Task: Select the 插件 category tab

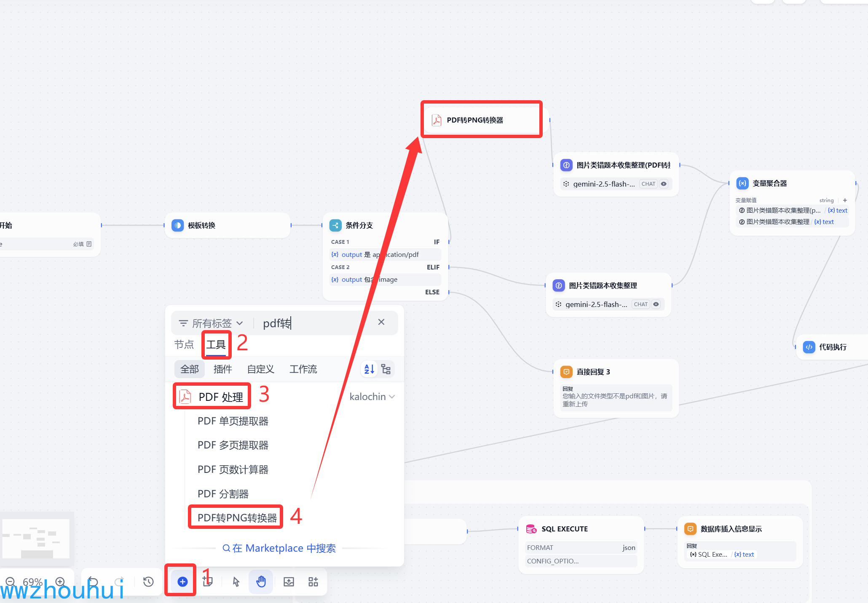Action: coord(222,369)
